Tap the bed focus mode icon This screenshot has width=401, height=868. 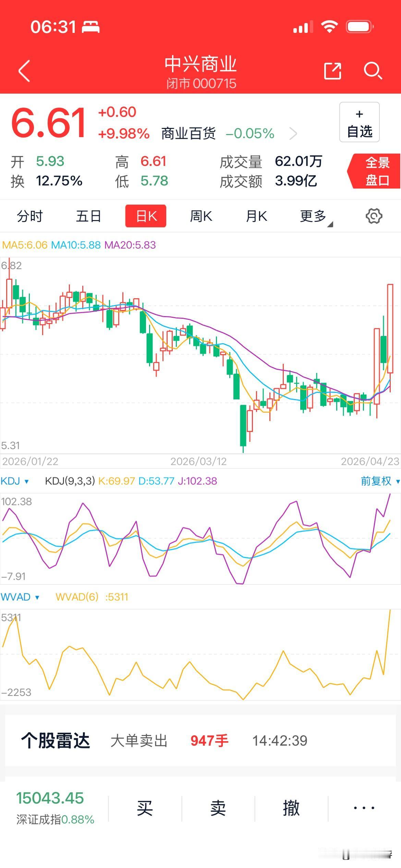click(91, 27)
